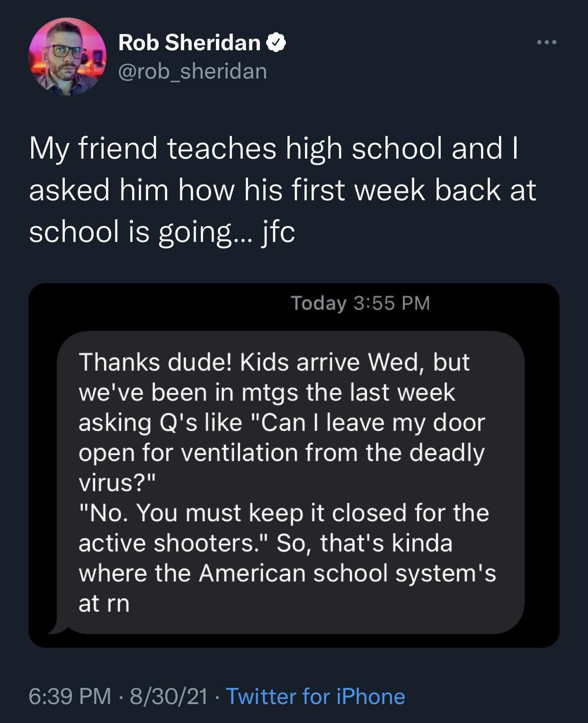Viewport: 588px width, 723px height.
Task: Click "Kids arrive Wed" in the message
Action: [330, 362]
